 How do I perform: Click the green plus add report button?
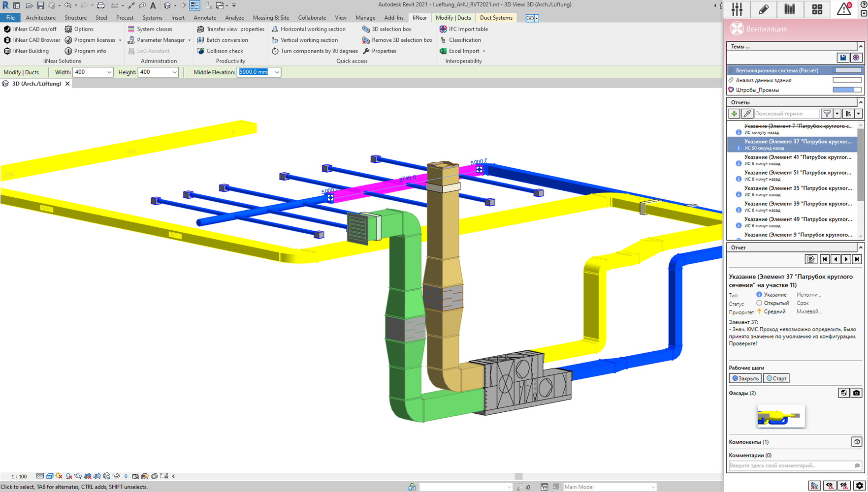734,114
